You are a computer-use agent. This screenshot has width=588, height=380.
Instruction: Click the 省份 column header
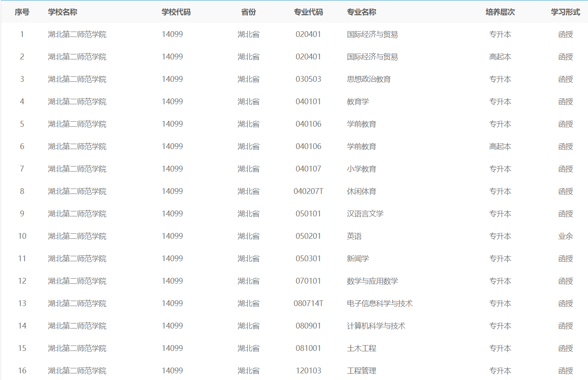(x=248, y=12)
